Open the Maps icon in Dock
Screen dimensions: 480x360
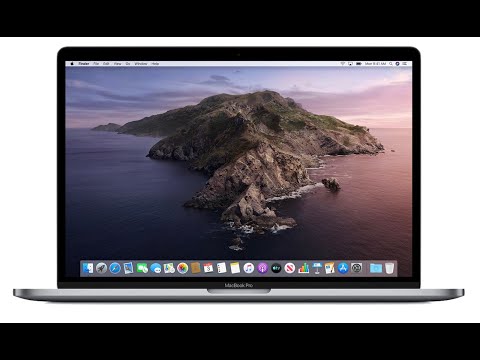coord(169,268)
